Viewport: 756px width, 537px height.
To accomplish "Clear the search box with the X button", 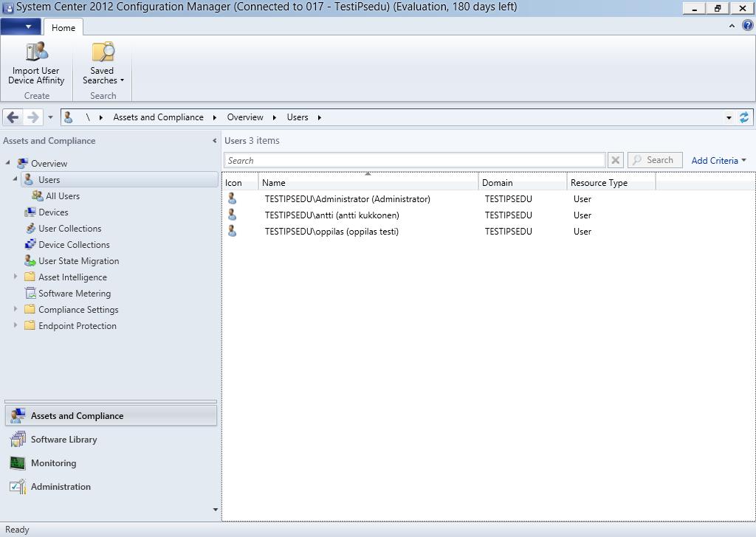I will coord(615,160).
